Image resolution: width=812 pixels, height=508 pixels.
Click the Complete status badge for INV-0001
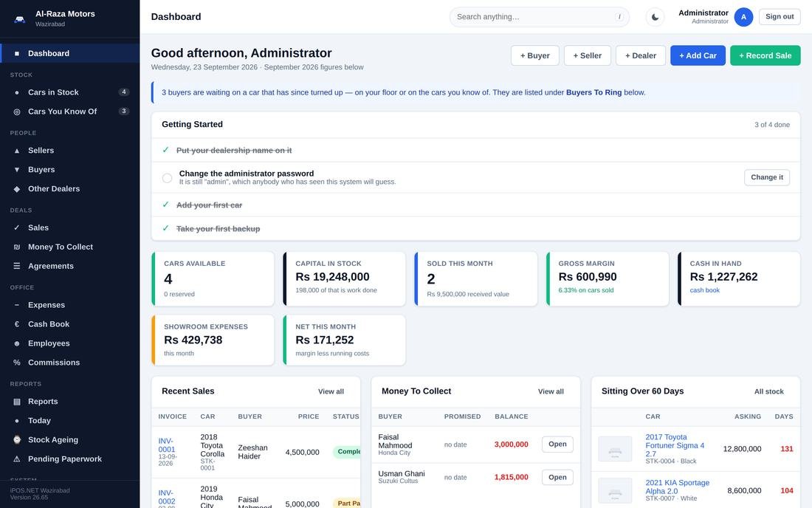pyautogui.click(x=347, y=452)
